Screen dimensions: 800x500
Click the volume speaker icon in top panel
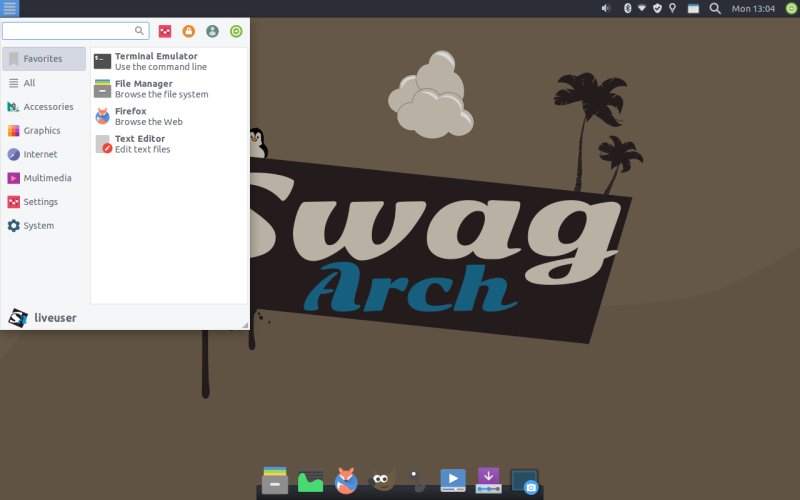click(606, 8)
